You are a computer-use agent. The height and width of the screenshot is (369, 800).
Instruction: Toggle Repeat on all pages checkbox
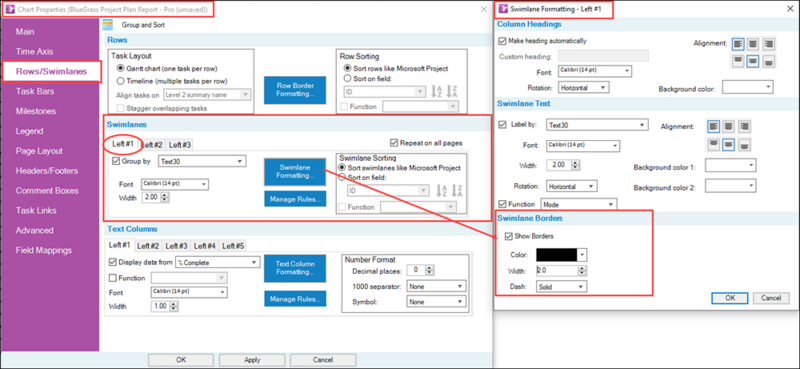click(393, 143)
